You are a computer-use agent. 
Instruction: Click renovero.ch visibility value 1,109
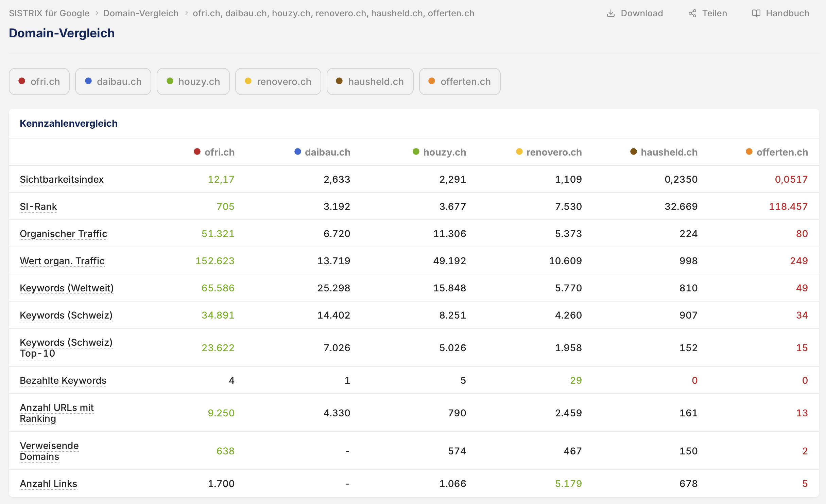point(568,179)
